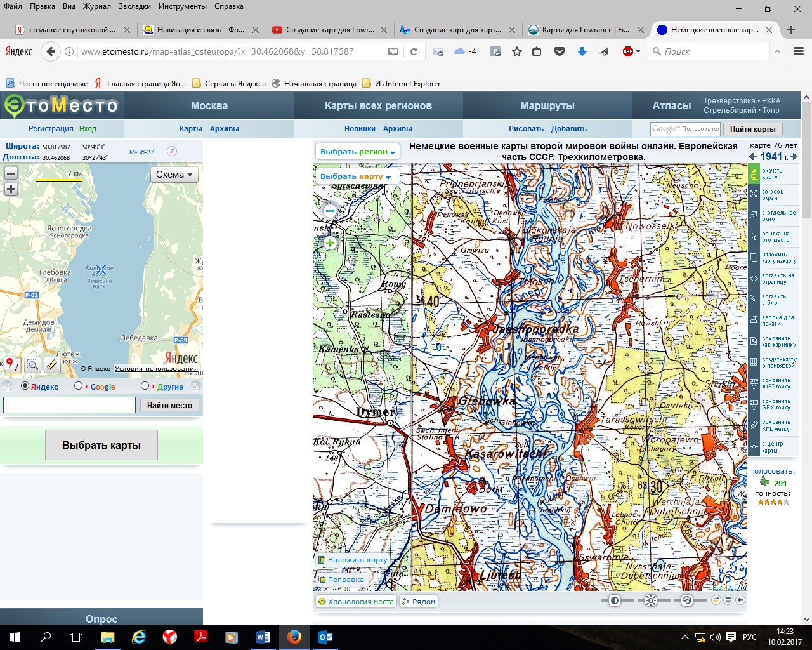Save map as picture icon (сохранить как картинку)
This screenshot has height=650, width=812.
pyautogui.click(x=754, y=342)
